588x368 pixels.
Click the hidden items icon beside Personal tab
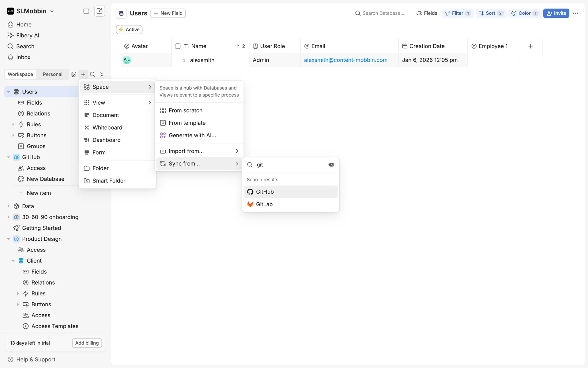click(x=74, y=74)
